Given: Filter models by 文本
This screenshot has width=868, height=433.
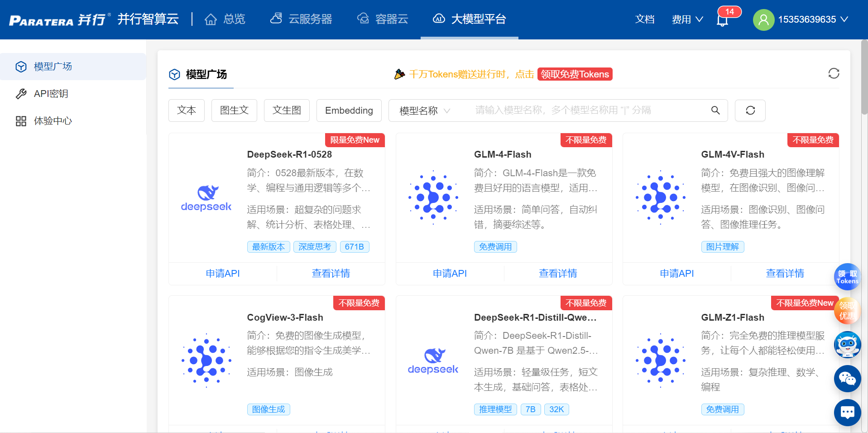Looking at the screenshot, I should tap(187, 111).
